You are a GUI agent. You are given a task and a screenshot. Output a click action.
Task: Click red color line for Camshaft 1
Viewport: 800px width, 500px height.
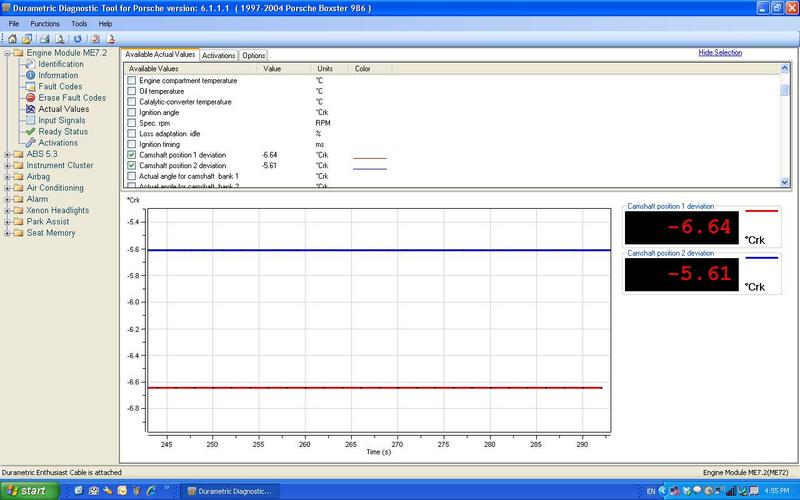(369, 157)
